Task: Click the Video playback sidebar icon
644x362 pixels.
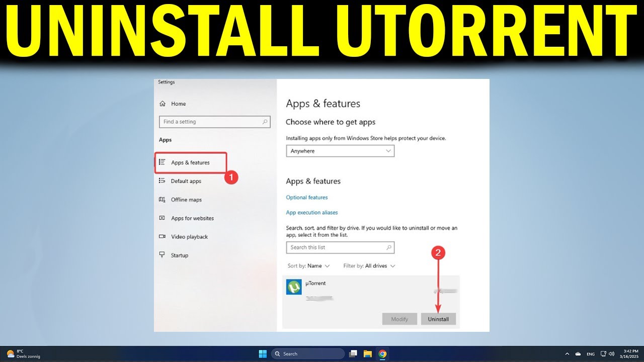Action: (x=162, y=237)
